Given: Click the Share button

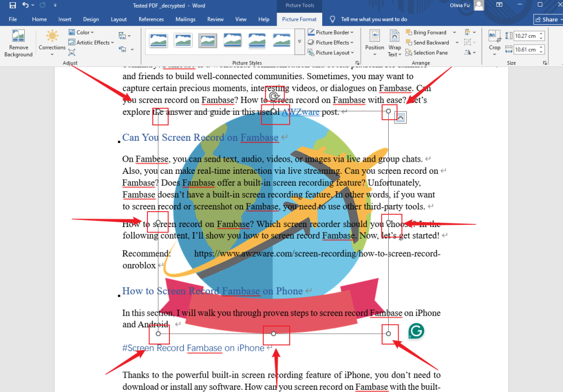Looking at the screenshot, I should point(548,19).
